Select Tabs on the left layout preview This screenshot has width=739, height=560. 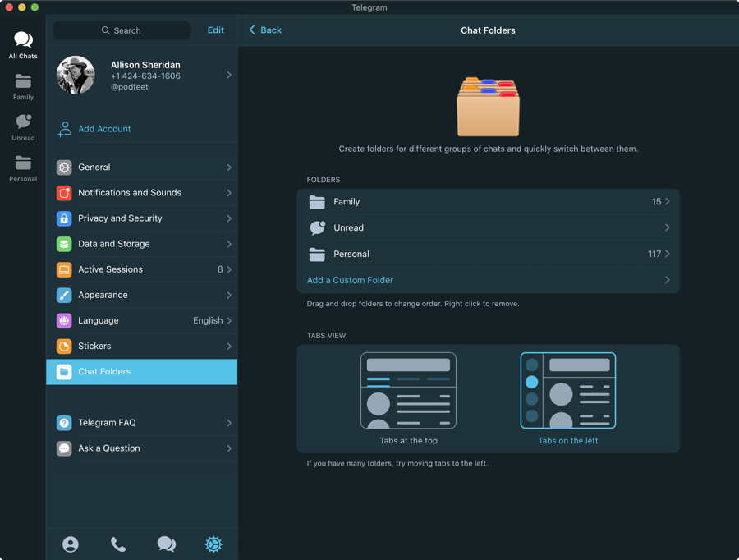click(x=568, y=390)
